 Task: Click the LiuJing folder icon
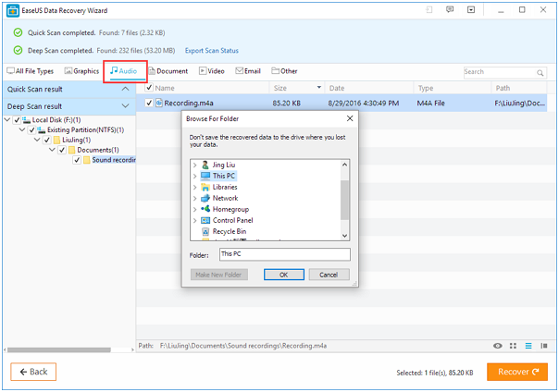[56, 140]
